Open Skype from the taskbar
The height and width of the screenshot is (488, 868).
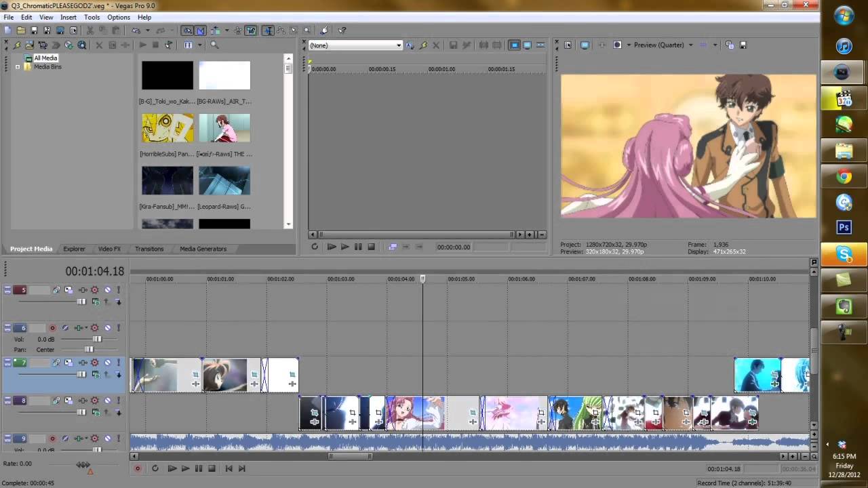coord(844,254)
